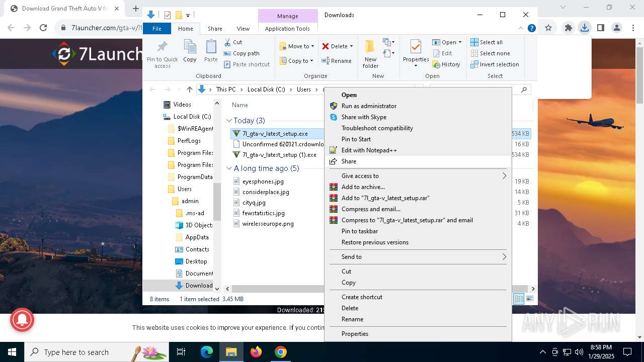644x362 pixels.
Task: Click the volume icon in system tray
Action: click(x=579, y=352)
